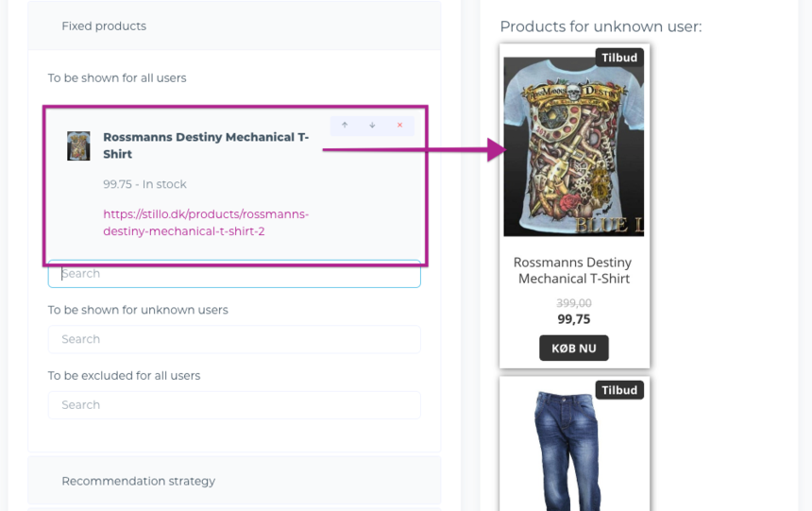Click the fixed product name in the card
The height and width of the screenshot is (511, 812).
click(206, 145)
